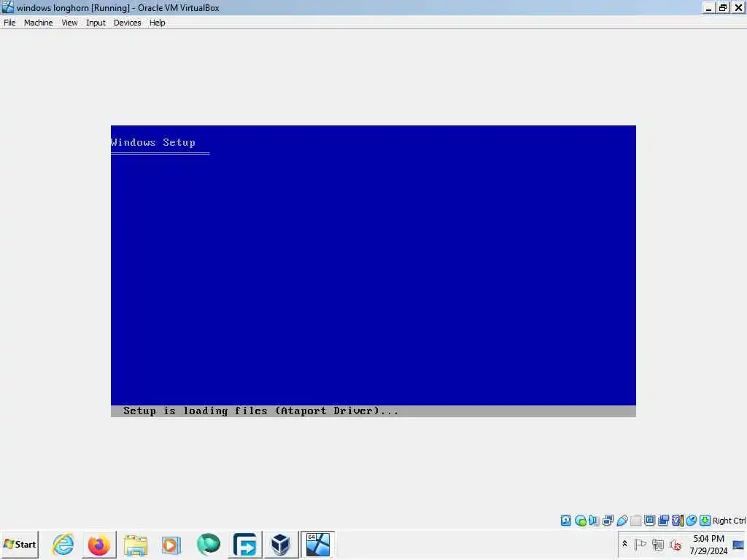Open Windows Explorer from taskbar

point(135,545)
